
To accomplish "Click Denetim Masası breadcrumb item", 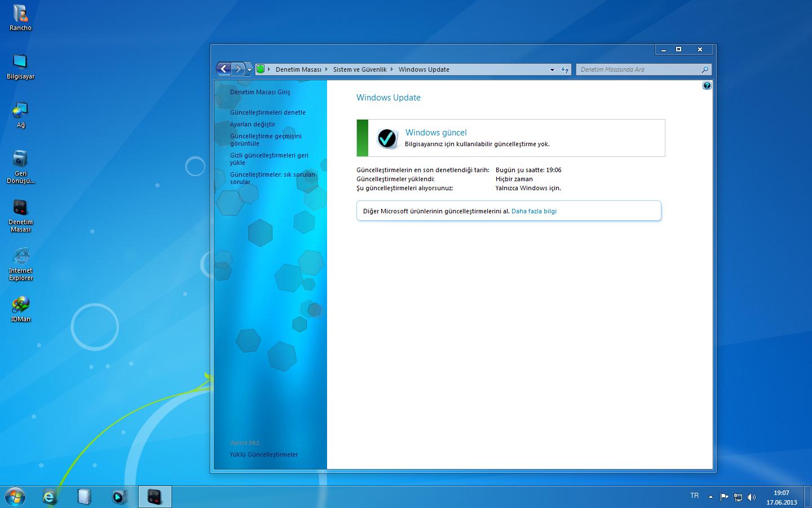I will pyautogui.click(x=298, y=69).
